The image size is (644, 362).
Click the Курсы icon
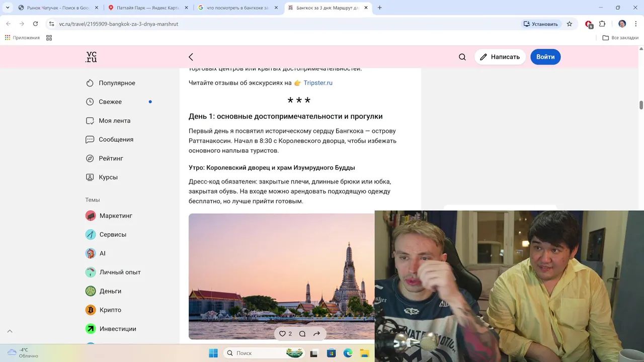[x=90, y=177]
